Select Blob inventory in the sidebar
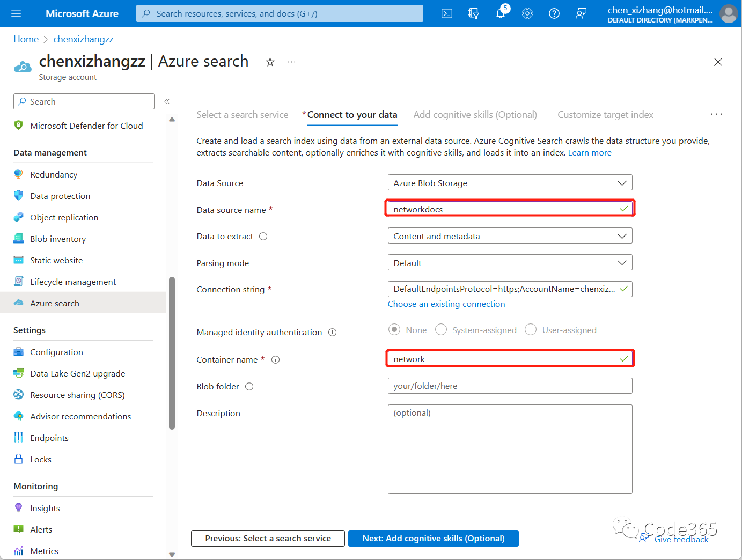 57,239
